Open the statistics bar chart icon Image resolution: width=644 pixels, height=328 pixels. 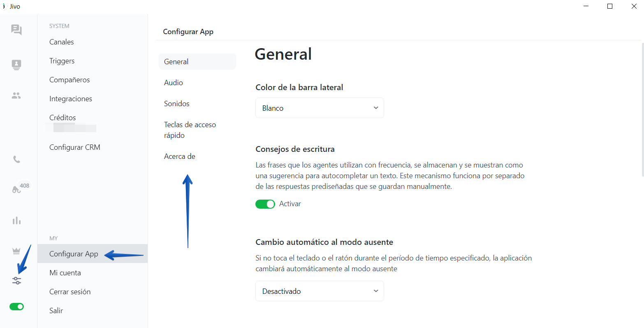click(x=16, y=221)
